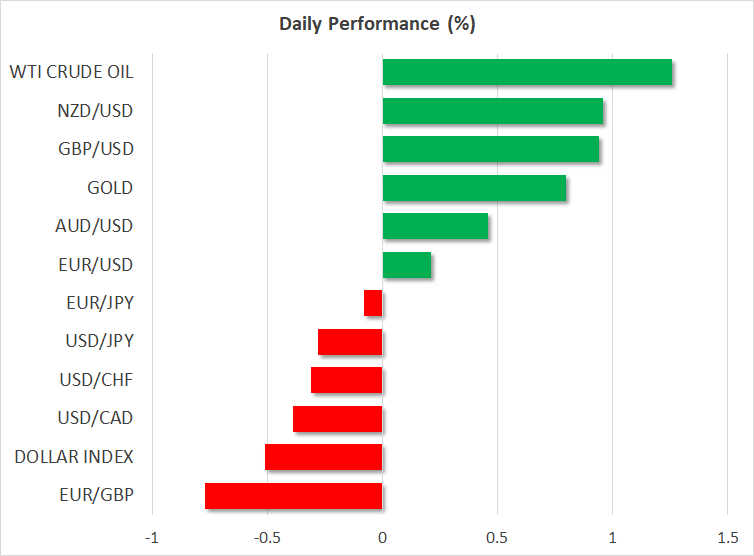Click the Dollar Index red bar
The height and width of the screenshot is (556, 754).
(324, 457)
